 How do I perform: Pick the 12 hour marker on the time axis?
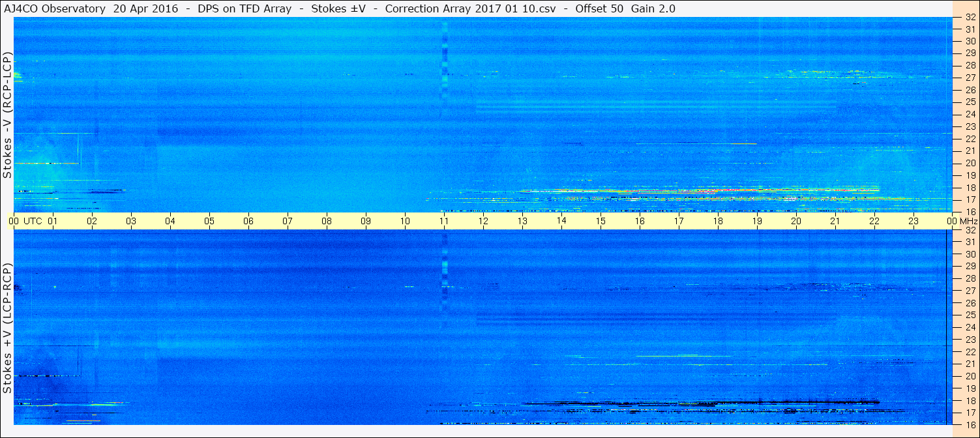[x=483, y=221]
